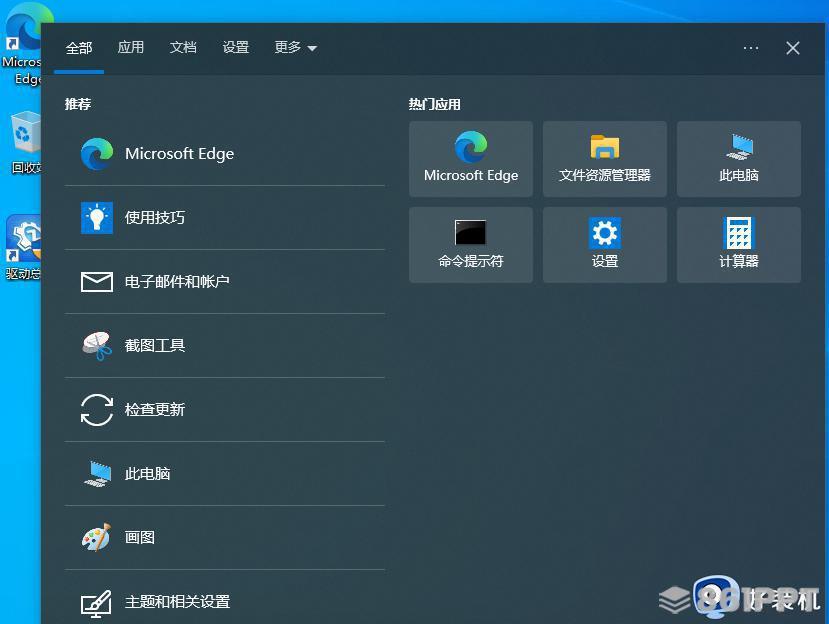Open the 设置 gear tile
829x624 pixels.
[x=605, y=244]
